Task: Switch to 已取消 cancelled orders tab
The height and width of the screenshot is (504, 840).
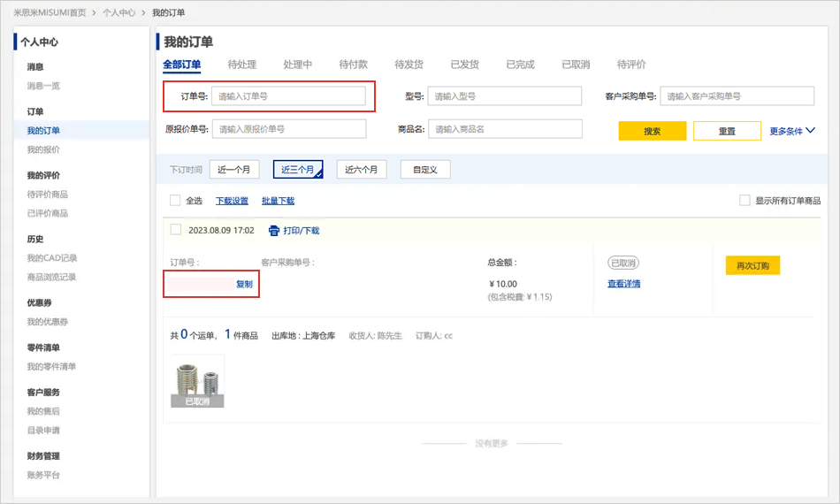Action: pyautogui.click(x=576, y=65)
